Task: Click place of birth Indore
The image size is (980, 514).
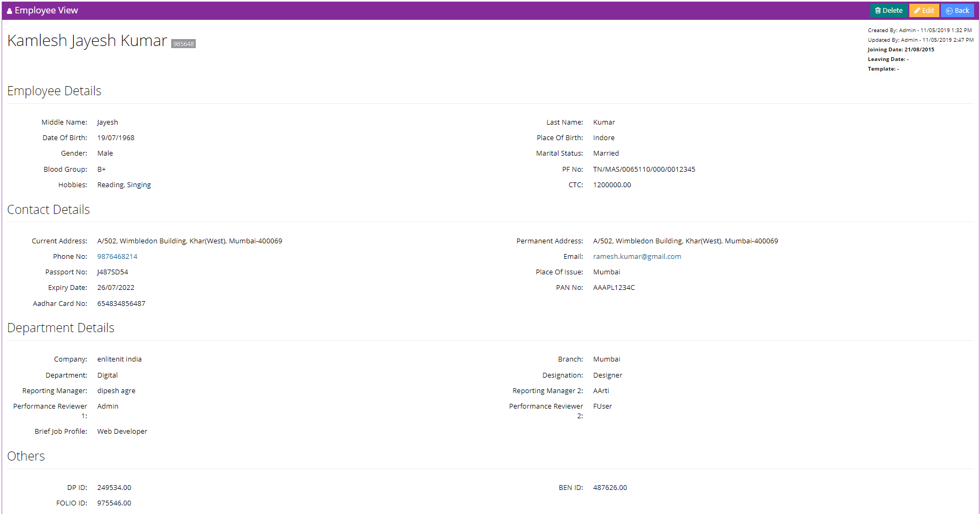Action: 604,138
